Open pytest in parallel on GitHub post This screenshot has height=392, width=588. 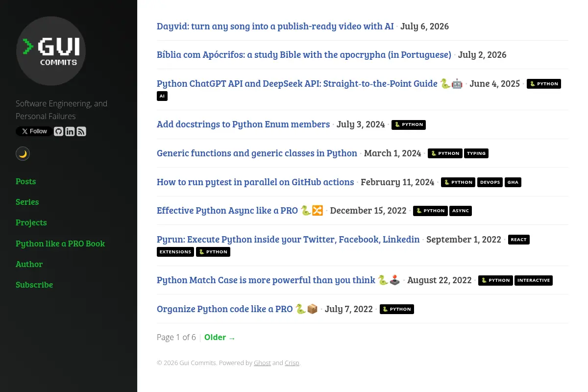coord(255,182)
